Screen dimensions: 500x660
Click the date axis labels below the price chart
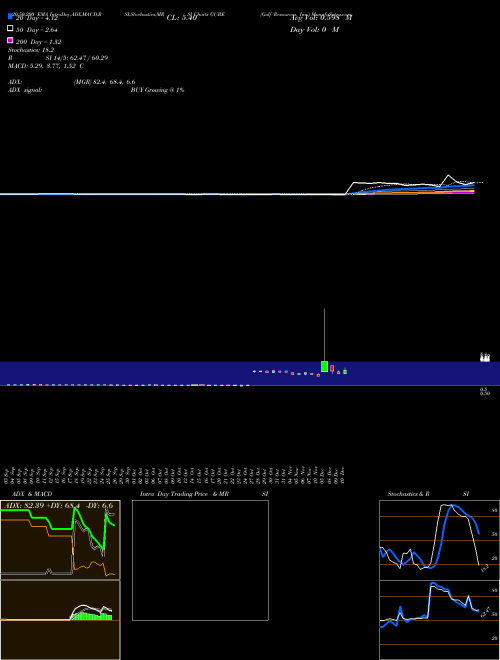coord(175,475)
